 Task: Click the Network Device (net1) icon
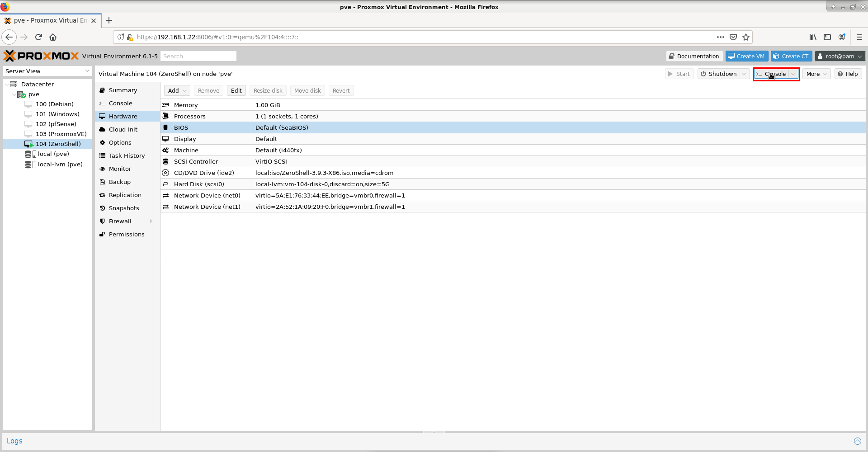click(165, 207)
